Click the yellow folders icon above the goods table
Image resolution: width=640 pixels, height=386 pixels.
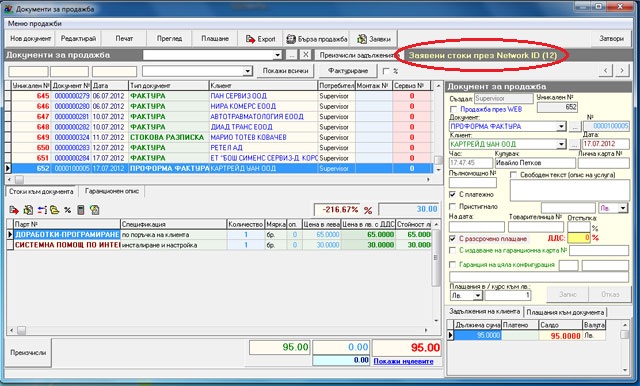pos(55,210)
